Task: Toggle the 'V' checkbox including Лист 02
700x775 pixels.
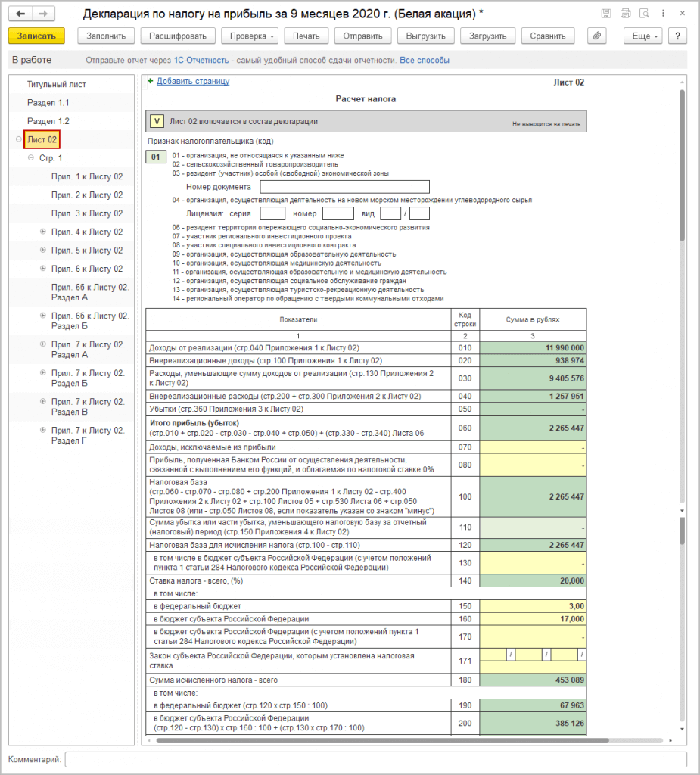Action: point(157,121)
